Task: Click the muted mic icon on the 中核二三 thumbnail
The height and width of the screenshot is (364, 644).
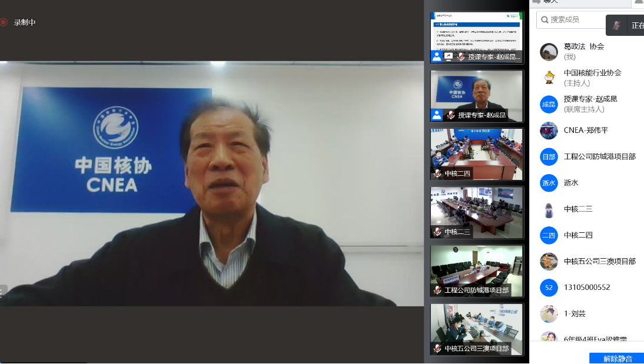Action: point(437,232)
